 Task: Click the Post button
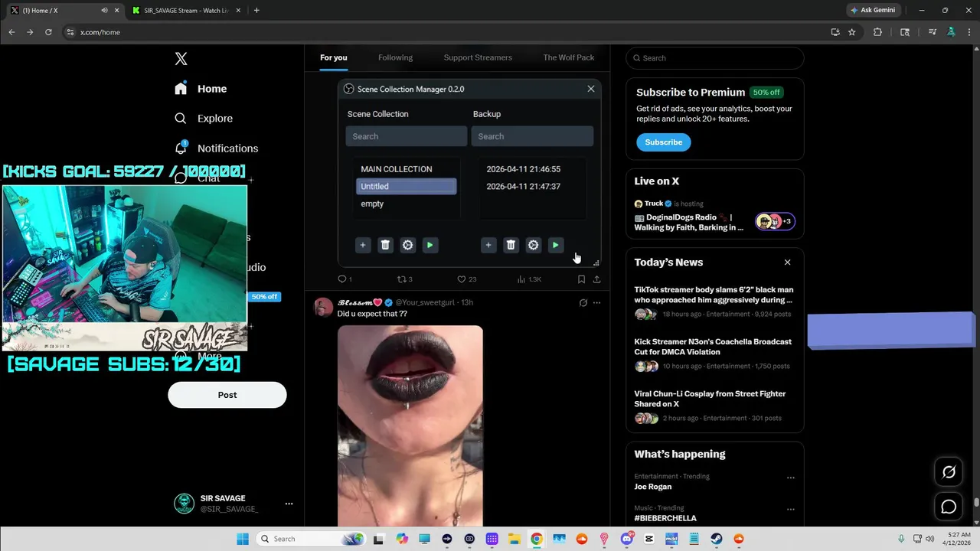coord(227,395)
